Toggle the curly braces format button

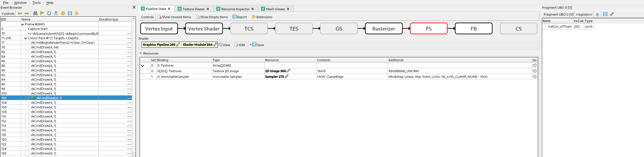(x=597, y=14)
